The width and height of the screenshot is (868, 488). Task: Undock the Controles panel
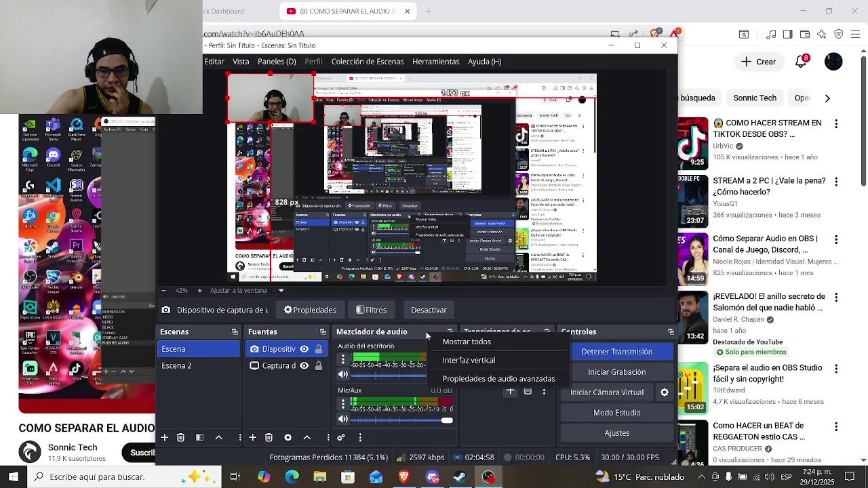tap(671, 332)
